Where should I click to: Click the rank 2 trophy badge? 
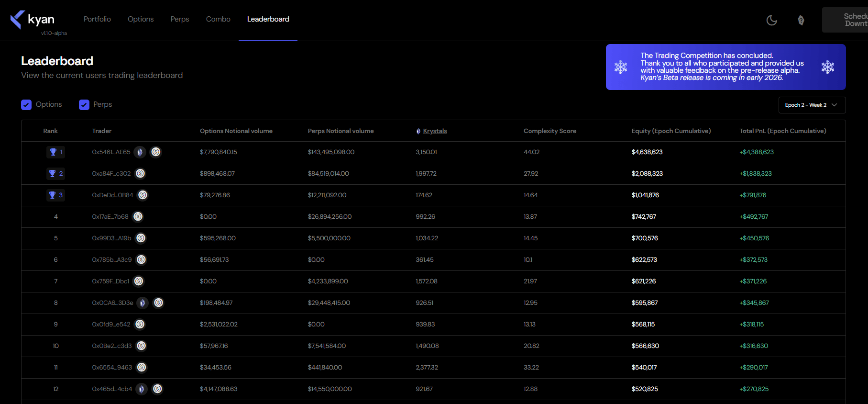(55, 174)
